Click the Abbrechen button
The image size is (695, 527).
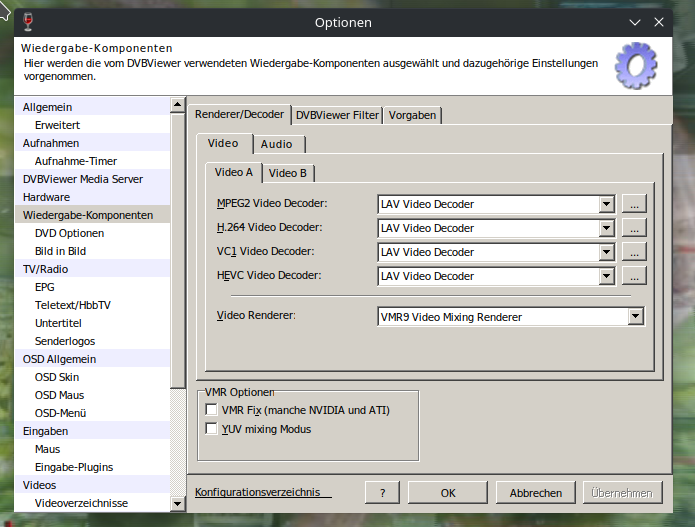pyautogui.click(x=536, y=493)
